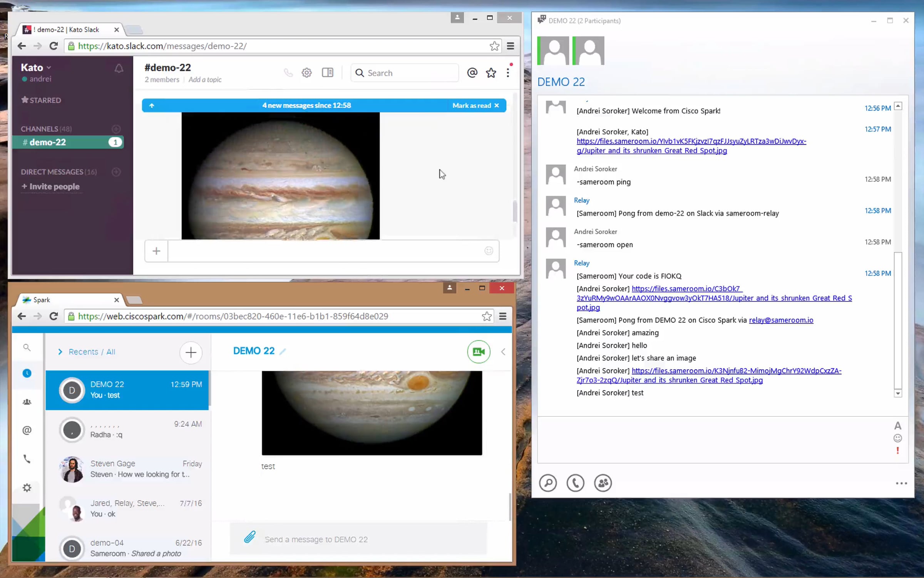The height and width of the screenshot is (578, 924).
Task: Click the Spark sidebar search icon
Action: pos(27,348)
